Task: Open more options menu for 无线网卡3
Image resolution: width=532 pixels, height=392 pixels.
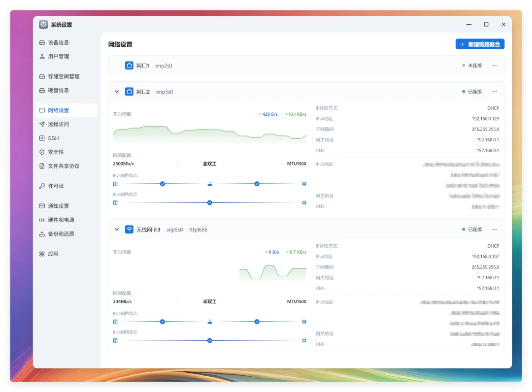Action: pos(495,229)
